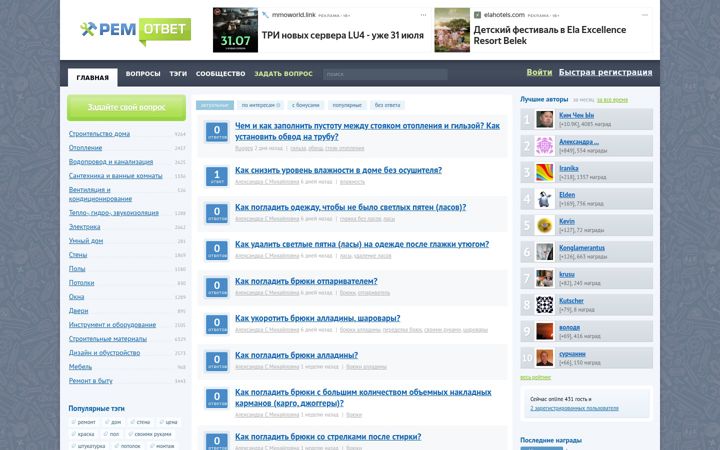
Task: Open Ким Чен Ын's avatar
Action: point(545,119)
